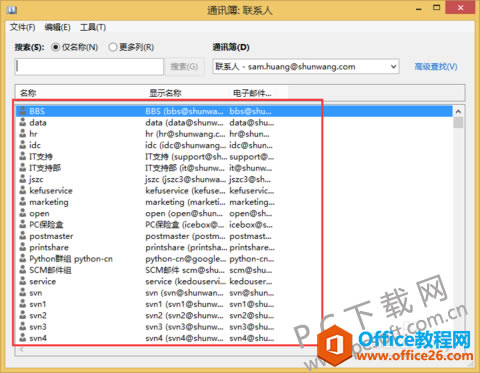Click display name 'idc (idc@shunwang...'

click(x=185, y=145)
